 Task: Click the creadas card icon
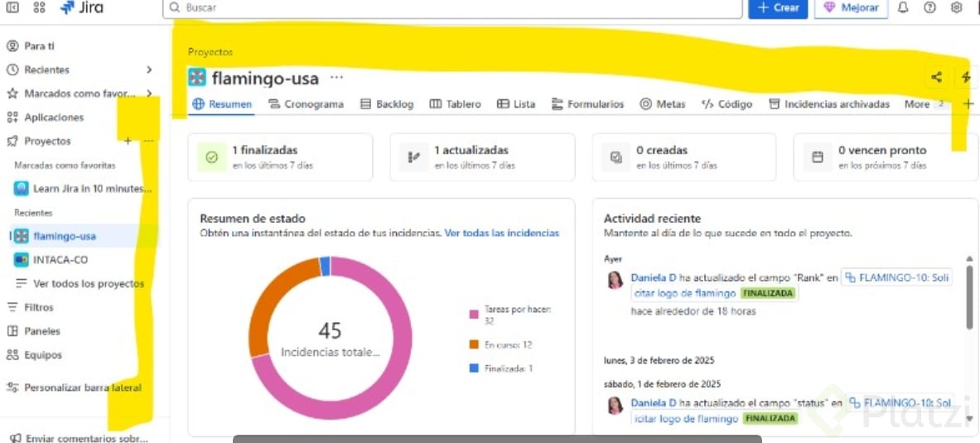pyautogui.click(x=616, y=157)
